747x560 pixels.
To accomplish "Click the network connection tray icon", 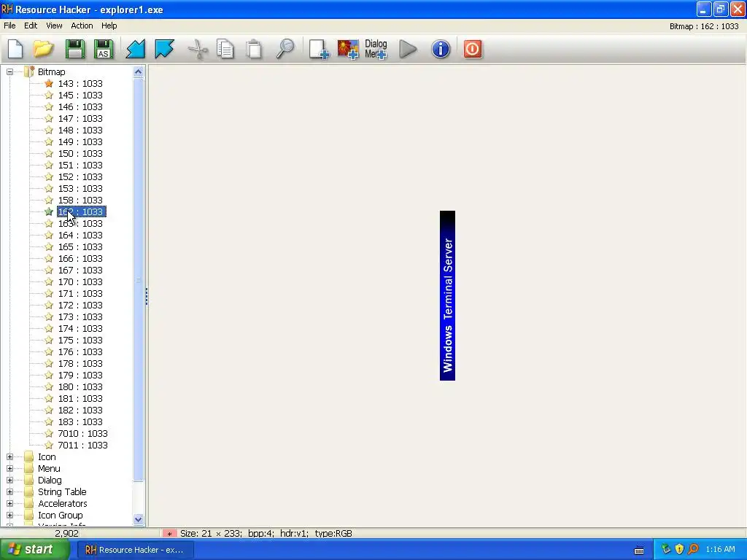I will coord(665,549).
